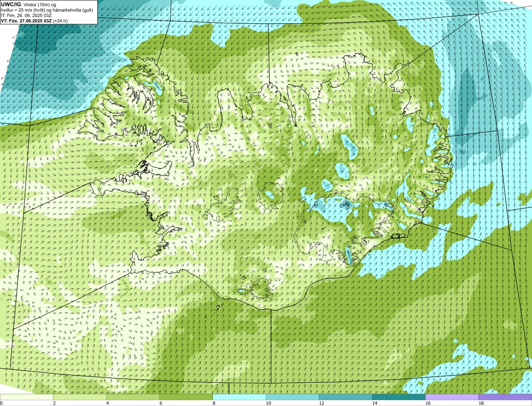Click the title line "UWC/IG: Vindur (10m) og"
Viewport: 532px width, 406px height.
[29, 4]
